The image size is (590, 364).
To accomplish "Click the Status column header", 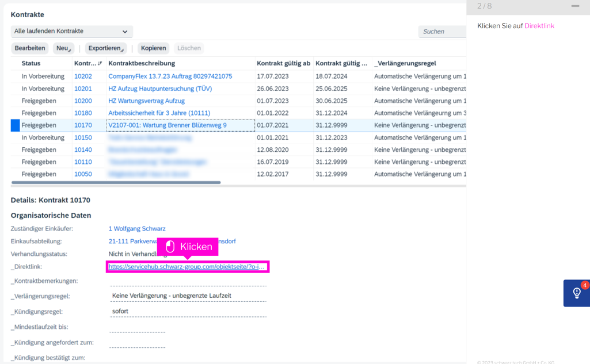I will click(x=31, y=63).
